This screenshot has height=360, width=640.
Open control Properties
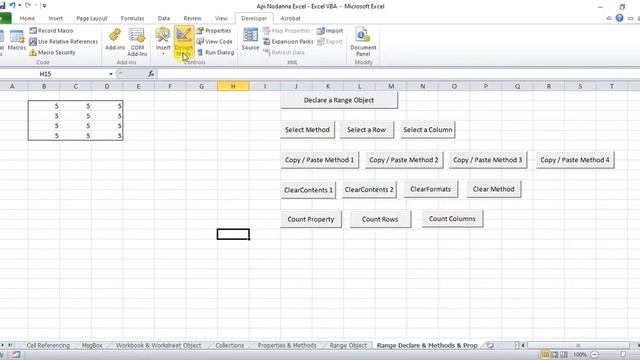pos(213,31)
